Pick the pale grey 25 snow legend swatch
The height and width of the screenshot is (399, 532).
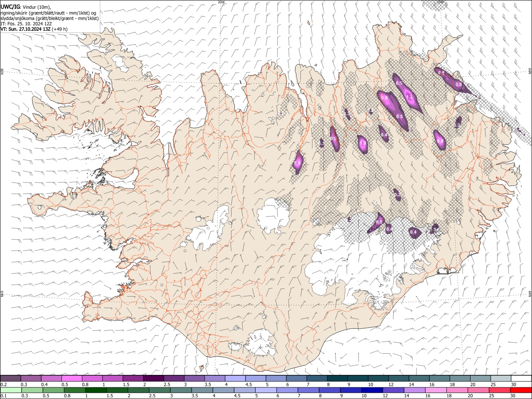click(x=501, y=379)
